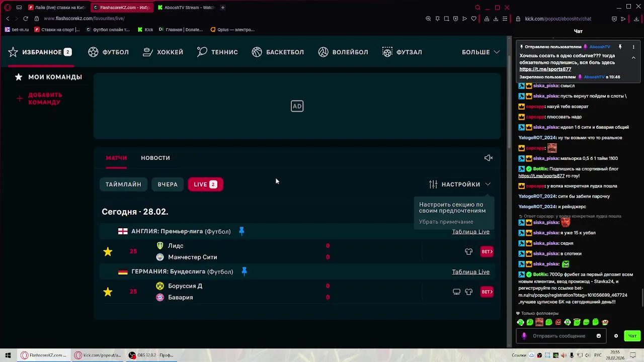Select the Вчера filter

point(168,185)
